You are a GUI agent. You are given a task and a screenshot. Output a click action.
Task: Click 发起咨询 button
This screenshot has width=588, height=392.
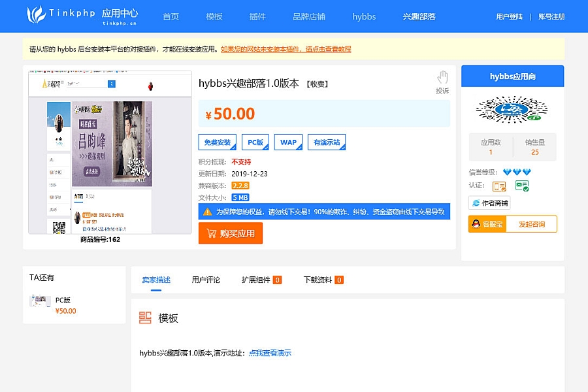pos(531,224)
